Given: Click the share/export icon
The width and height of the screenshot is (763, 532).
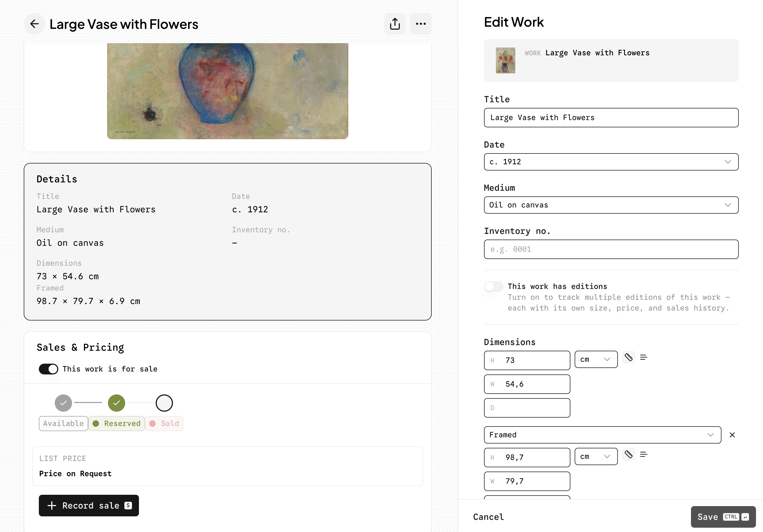Looking at the screenshot, I should 394,24.
